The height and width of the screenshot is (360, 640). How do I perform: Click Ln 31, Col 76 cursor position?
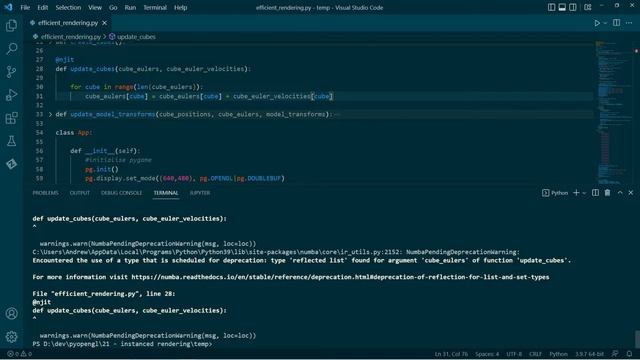click(451, 354)
